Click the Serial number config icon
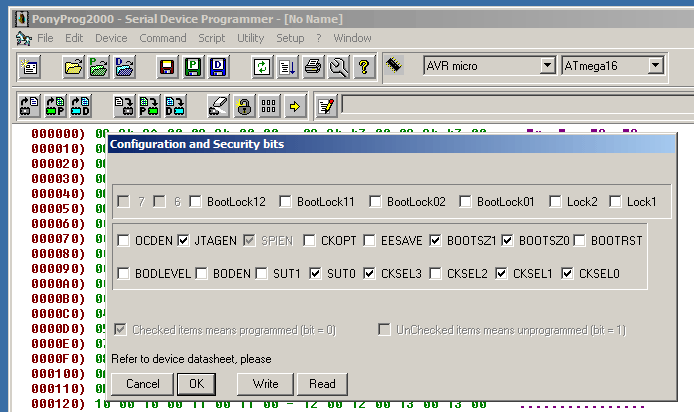The image size is (694, 412). pyautogui.click(x=269, y=106)
